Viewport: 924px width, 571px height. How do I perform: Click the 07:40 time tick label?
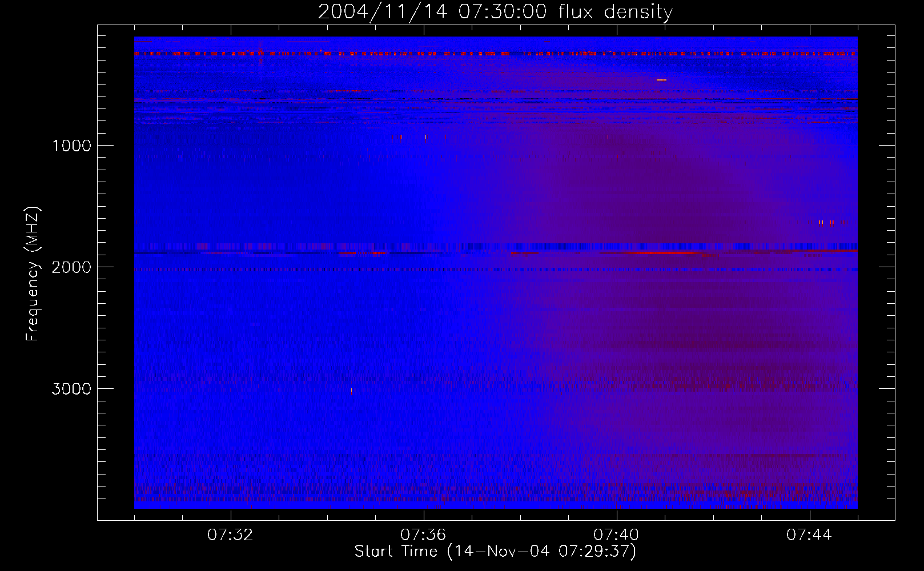pyautogui.click(x=616, y=535)
